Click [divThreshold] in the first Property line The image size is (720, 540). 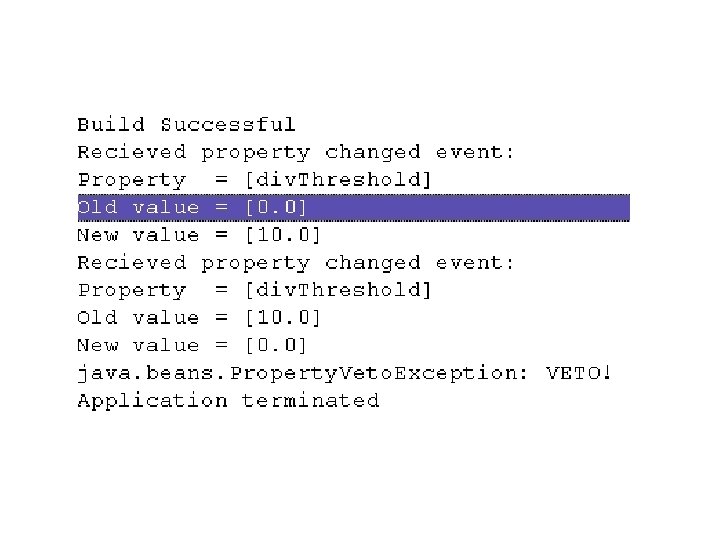coord(338,180)
